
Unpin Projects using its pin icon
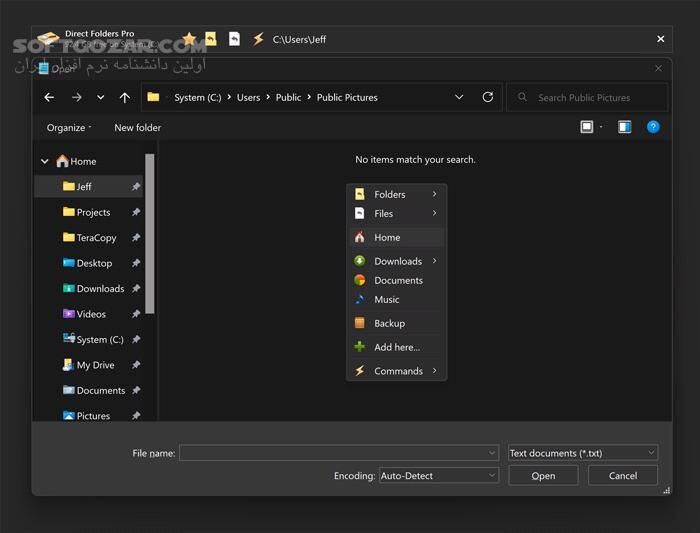click(x=136, y=212)
